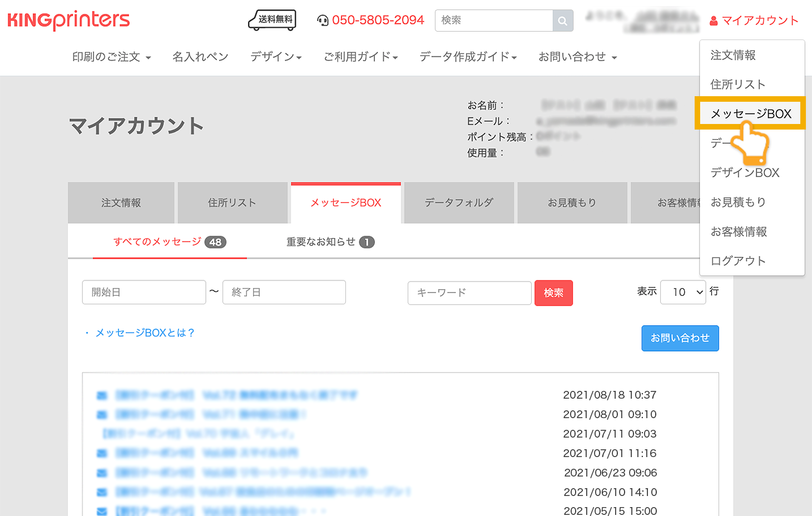Click the free shipping truck icon
Viewport: 812px width, 516px height.
[x=272, y=20]
